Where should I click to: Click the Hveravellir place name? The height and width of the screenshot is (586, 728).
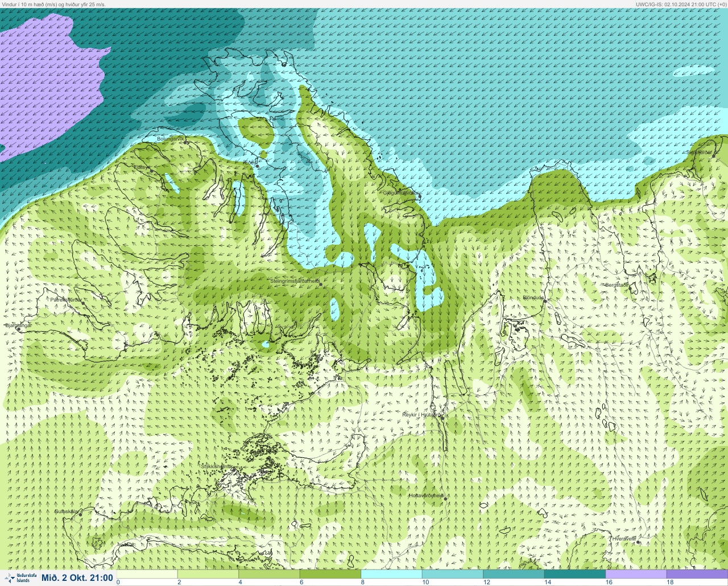(x=624, y=538)
